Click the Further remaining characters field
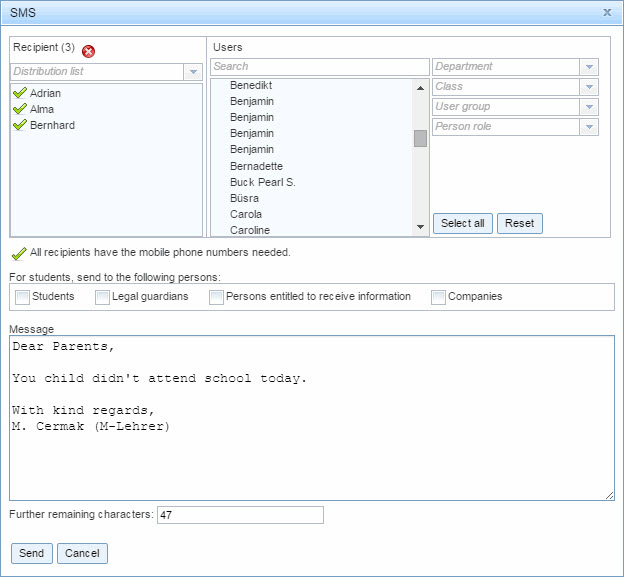 240,515
